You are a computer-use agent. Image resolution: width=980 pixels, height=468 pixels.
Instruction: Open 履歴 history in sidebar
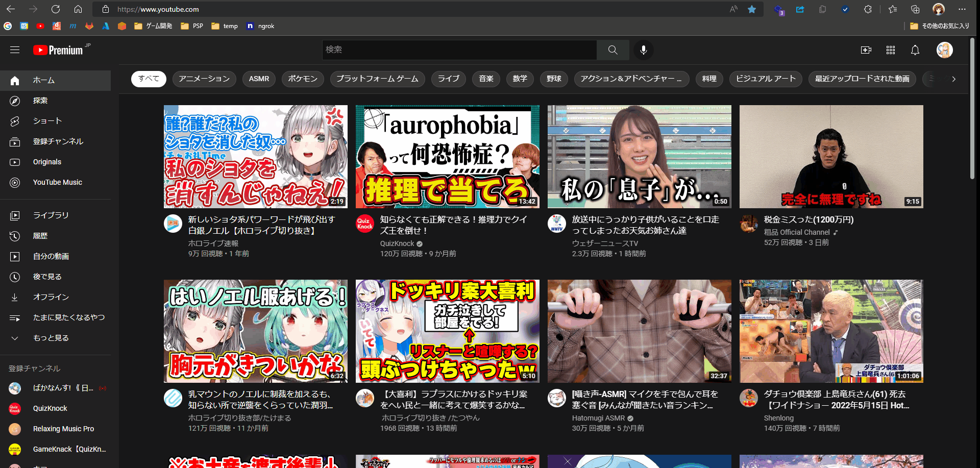(x=55, y=236)
